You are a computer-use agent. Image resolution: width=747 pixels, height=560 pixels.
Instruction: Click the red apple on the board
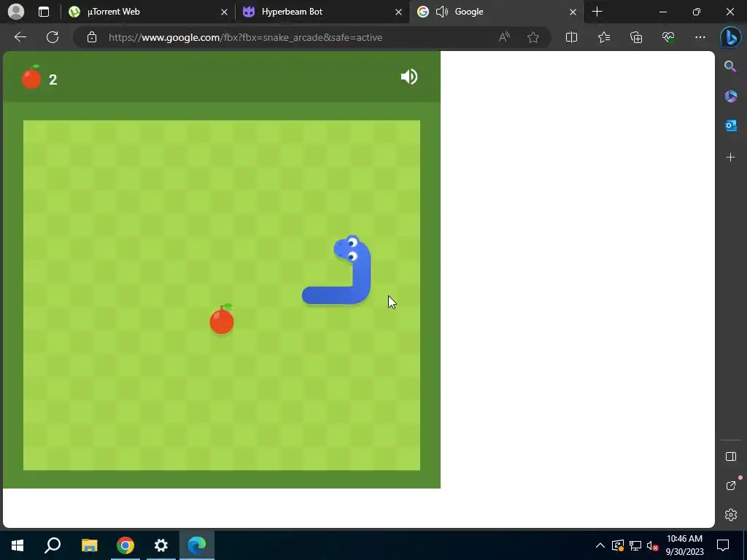(x=222, y=319)
